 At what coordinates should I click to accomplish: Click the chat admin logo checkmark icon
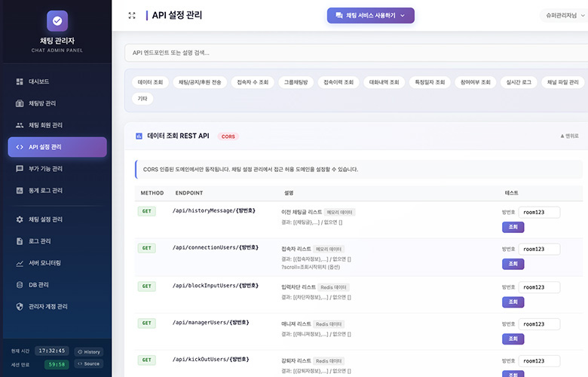tap(57, 20)
